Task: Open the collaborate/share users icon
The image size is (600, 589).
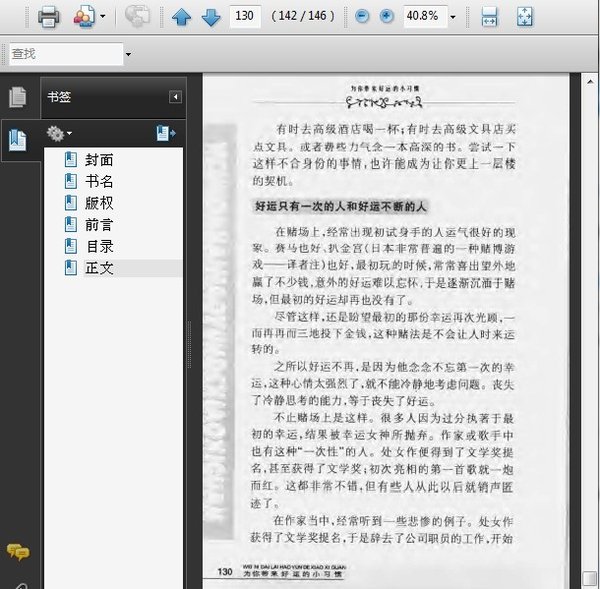Action: point(84,16)
